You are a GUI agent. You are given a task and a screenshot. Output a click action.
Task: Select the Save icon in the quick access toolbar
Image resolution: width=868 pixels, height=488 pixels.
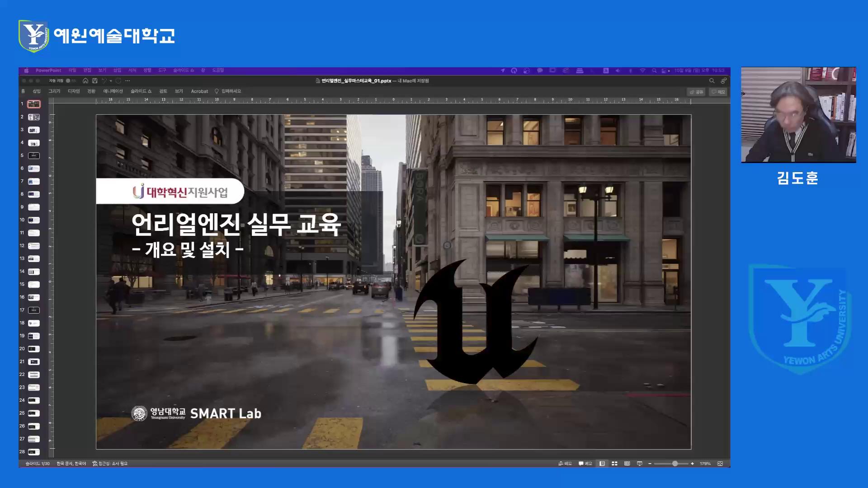point(95,80)
